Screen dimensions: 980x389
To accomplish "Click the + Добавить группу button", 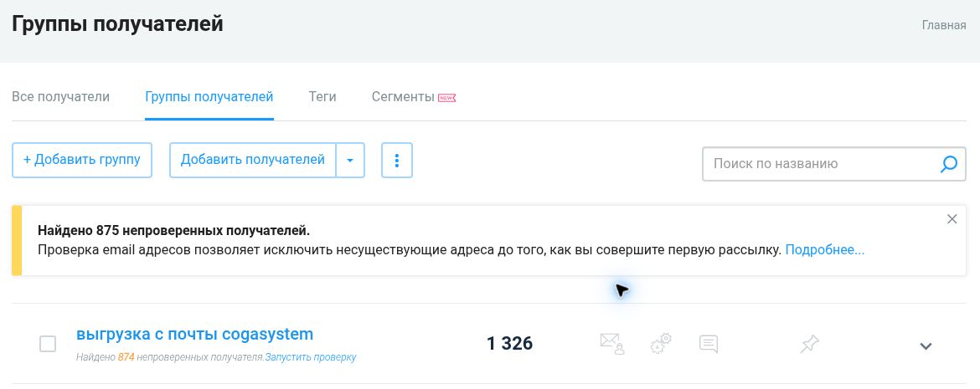I will (82, 161).
